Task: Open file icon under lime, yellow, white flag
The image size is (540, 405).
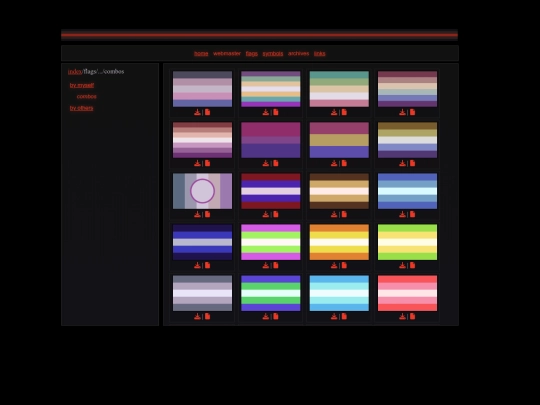Action: pyautogui.click(x=412, y=265)
